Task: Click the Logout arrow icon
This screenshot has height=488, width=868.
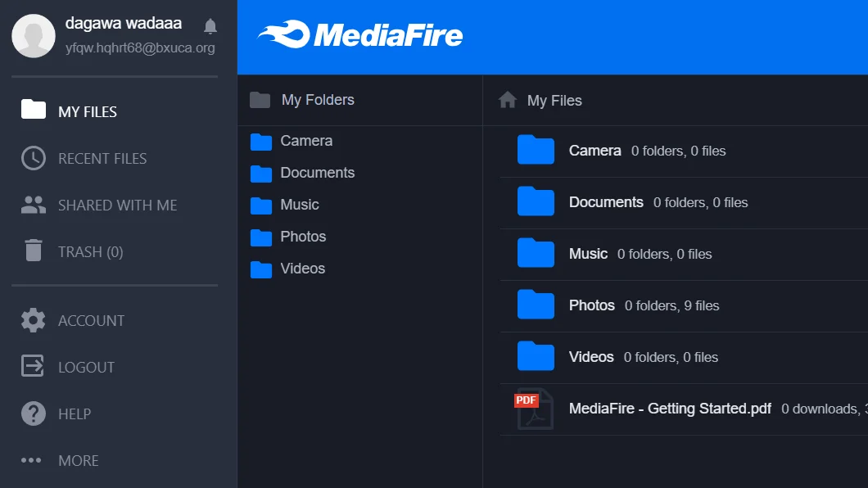Action: click(33, 366)
